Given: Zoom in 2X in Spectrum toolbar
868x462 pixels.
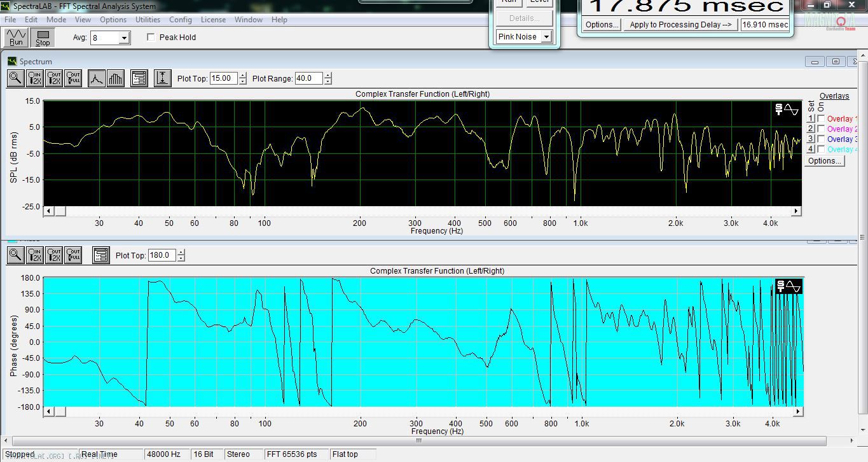Looking at the screenshot, I should tap(35, 78).
